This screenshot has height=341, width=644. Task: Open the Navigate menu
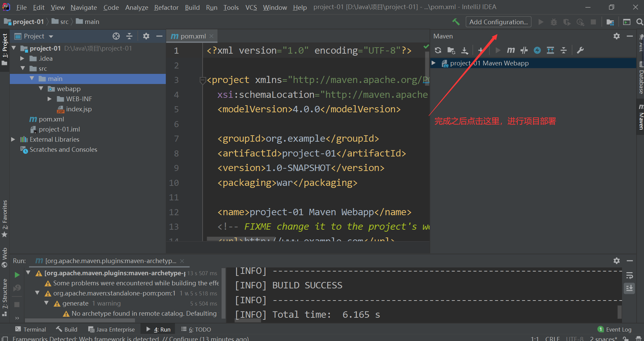(84, 7)
